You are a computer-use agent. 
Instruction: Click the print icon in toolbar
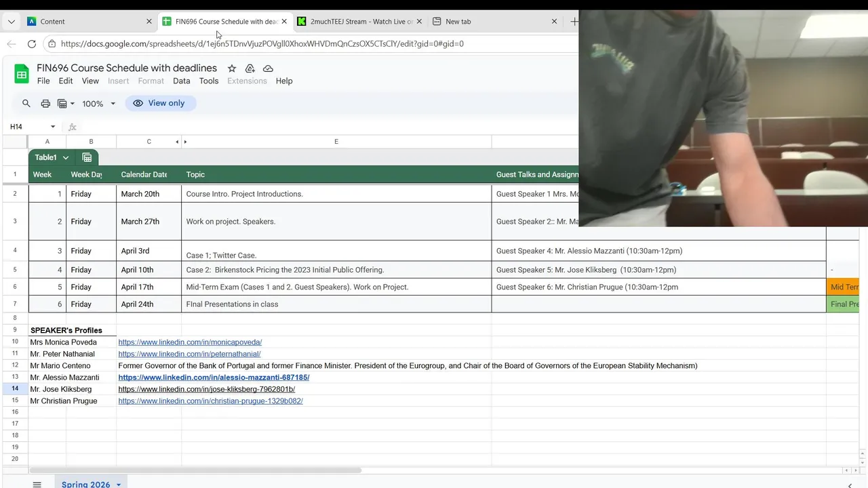[45, 104]
